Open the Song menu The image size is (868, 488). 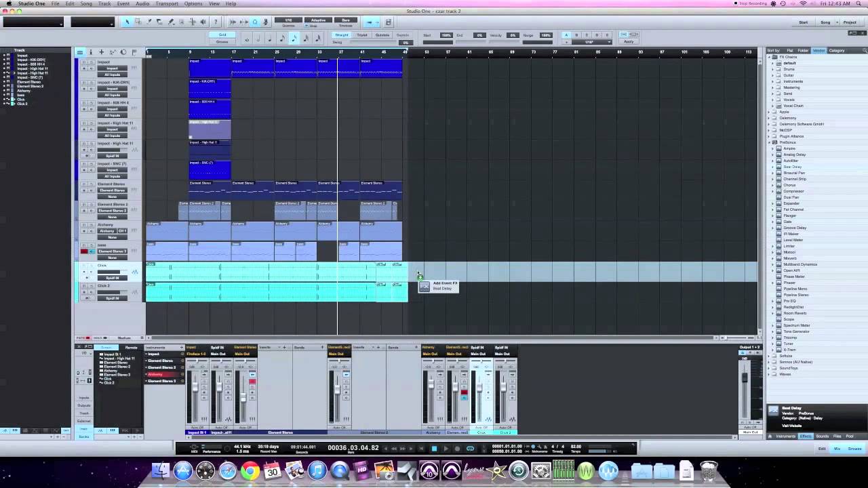pos(86,3)
